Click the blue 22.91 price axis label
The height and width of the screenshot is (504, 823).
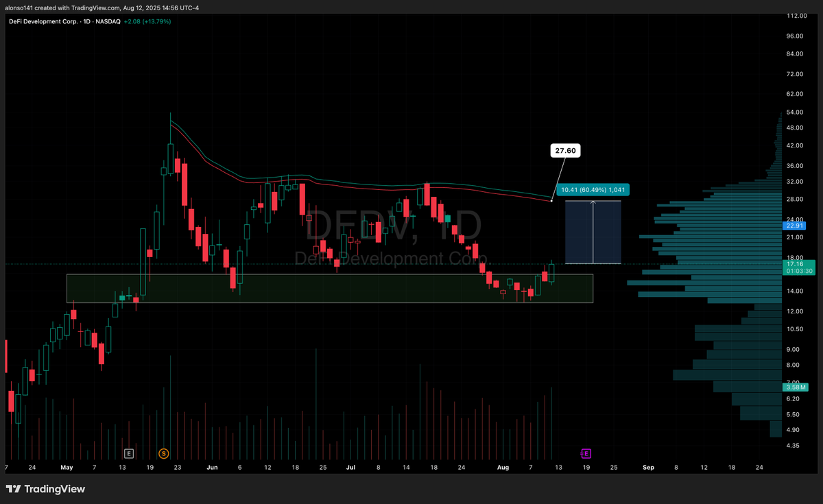[796, 225]
